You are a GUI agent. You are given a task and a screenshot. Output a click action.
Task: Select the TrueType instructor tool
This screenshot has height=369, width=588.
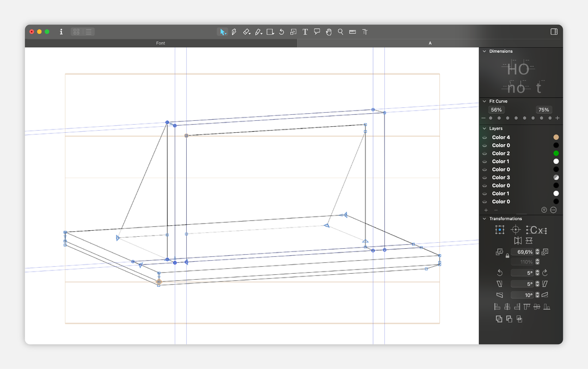pyautogui.click(x=365, y=32)
